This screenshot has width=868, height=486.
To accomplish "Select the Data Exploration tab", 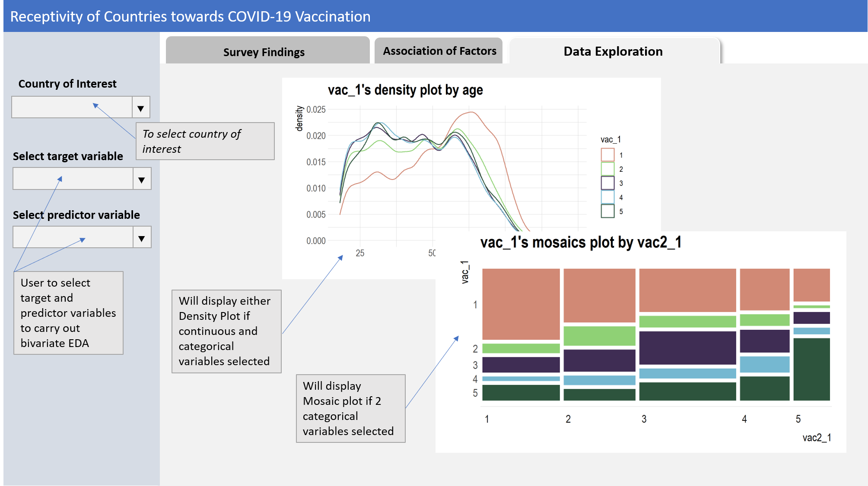I will 613,51.
